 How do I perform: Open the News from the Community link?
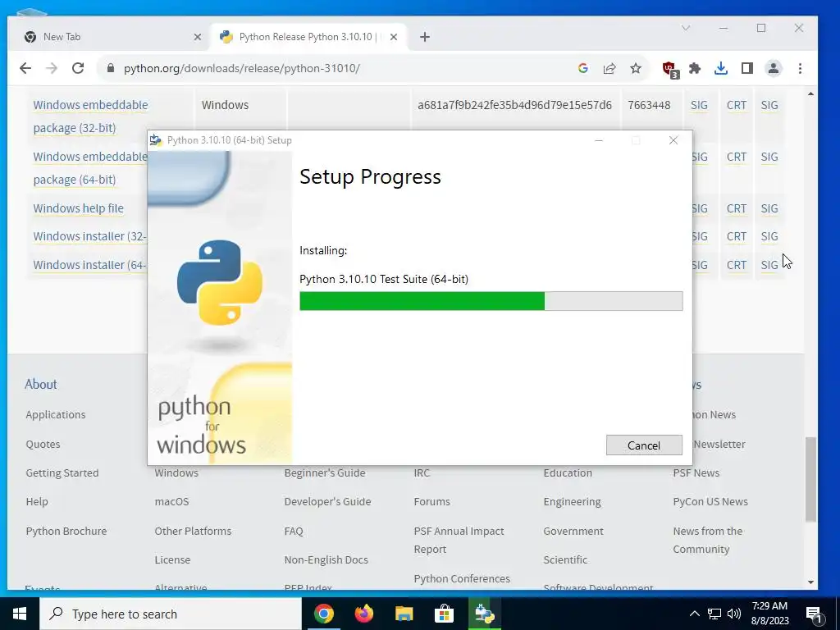pyautogui.click(x=708, y=540)
